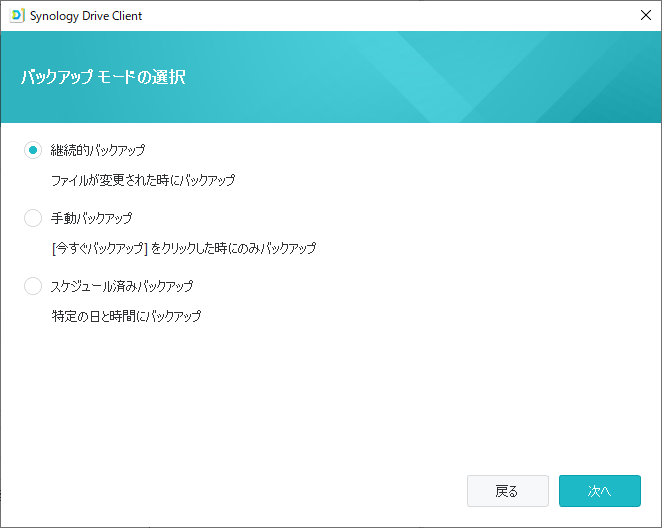Select the スケジュール済みバックアップ radio button
This screenshot has height=528, width=662.
(x=33, y=286)
